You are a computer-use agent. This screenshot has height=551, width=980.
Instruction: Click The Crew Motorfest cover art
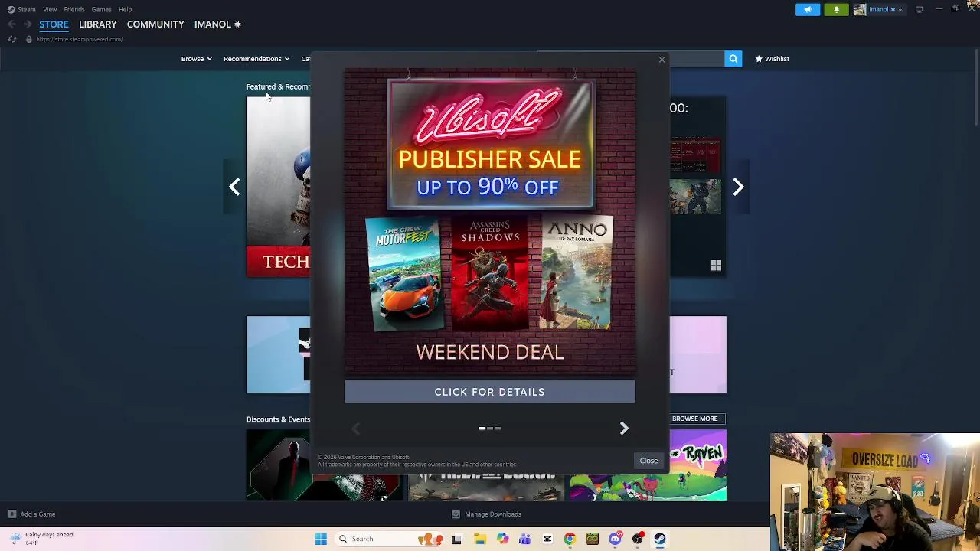click(x=404, y=274)
